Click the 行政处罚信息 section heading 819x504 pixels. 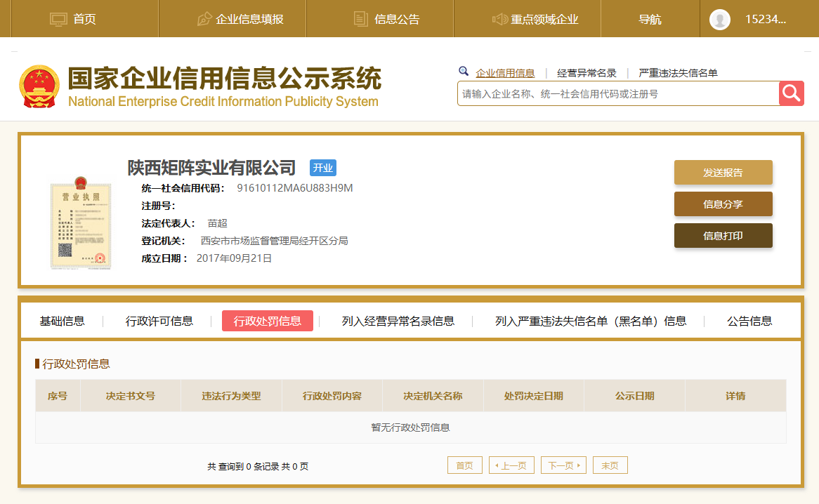tap(76, 364)
